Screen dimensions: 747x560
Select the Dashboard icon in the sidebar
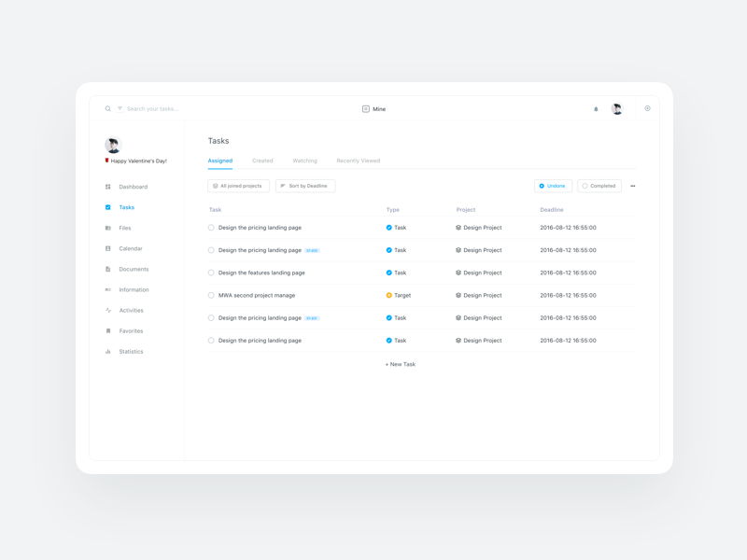coord(108,187)
